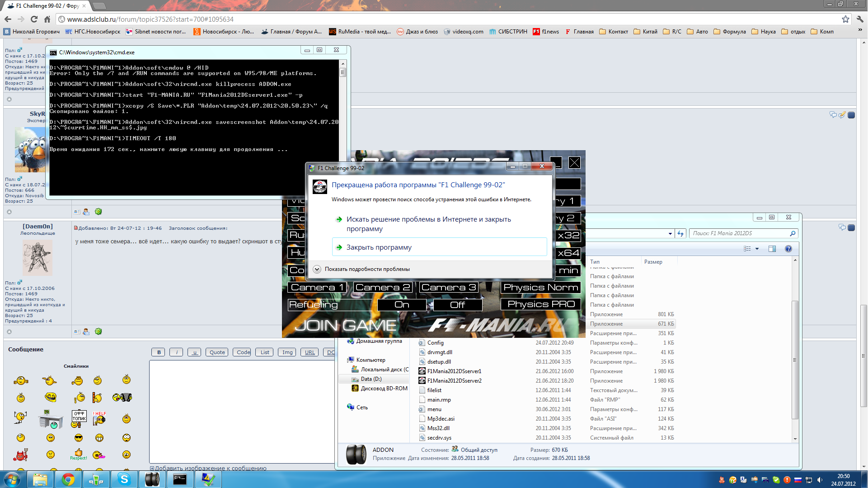Insert red devil smiley

coord(21,454)
